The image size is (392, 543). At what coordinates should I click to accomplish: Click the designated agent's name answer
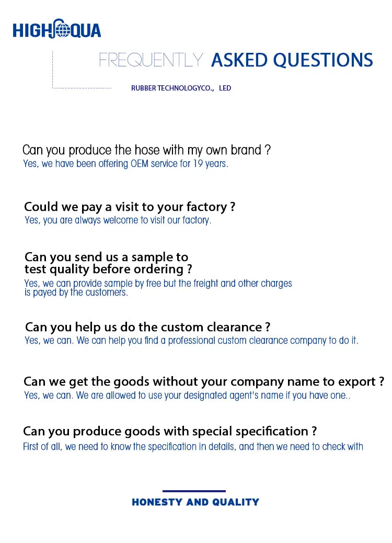(187, 395)
